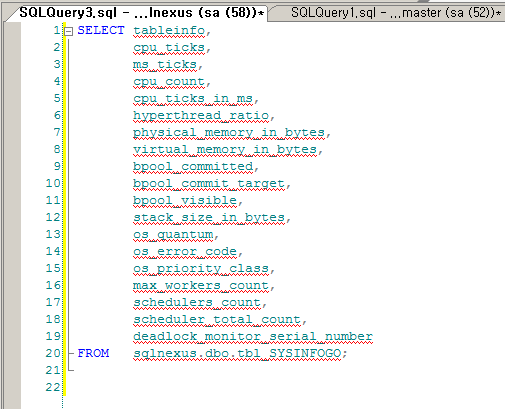Click line number 10 in the gutter
This screenshot has height=409, width=505.
53,183
